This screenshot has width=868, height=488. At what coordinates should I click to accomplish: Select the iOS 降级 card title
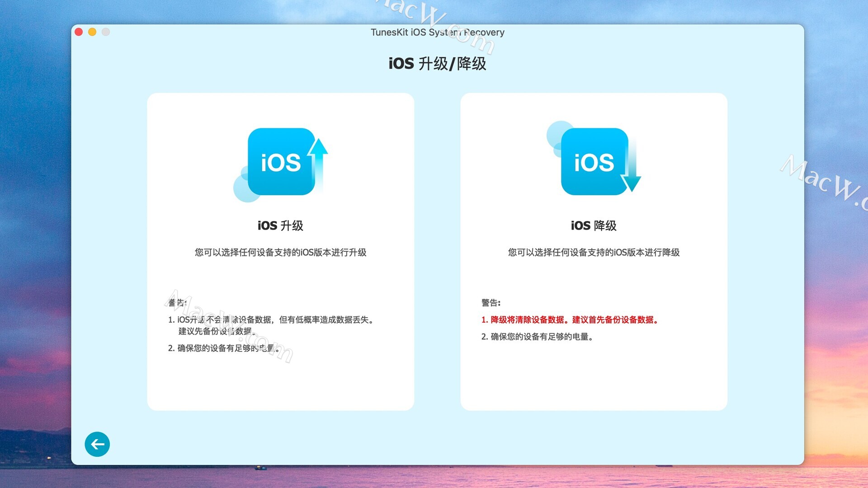tap(594, 225)
